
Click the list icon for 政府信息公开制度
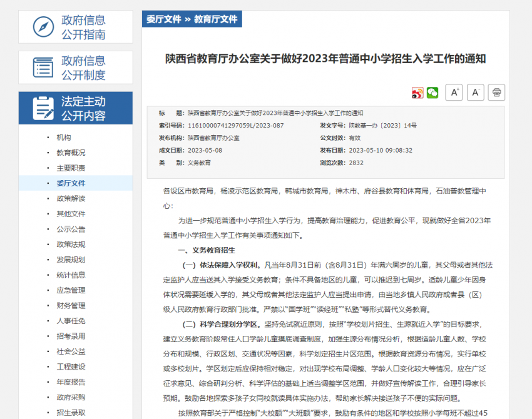point(43,68)
